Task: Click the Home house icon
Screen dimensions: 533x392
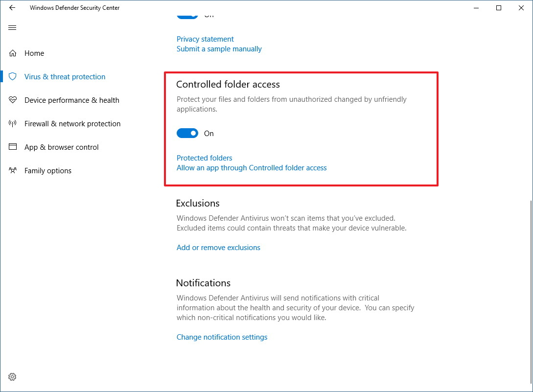Action: point(13,53)
